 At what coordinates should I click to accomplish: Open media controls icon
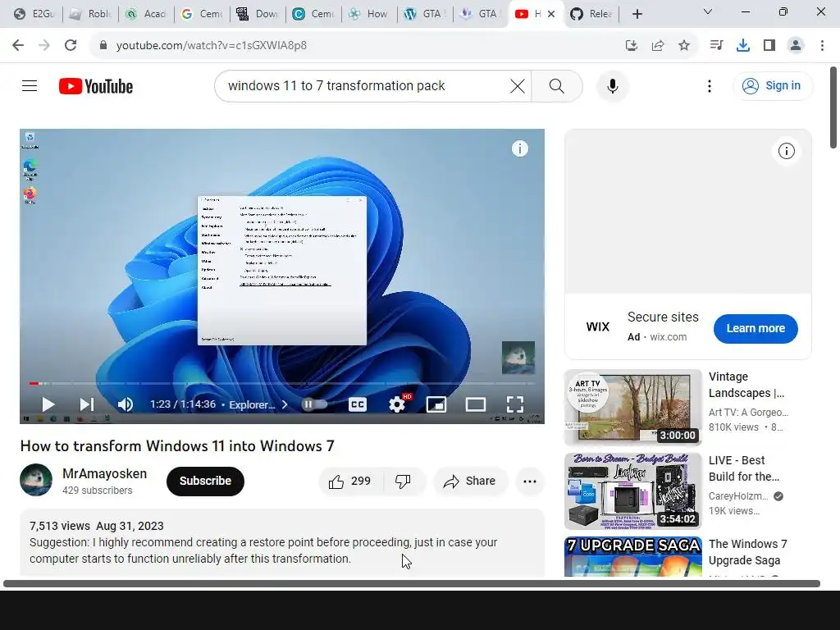click(716, 45)
